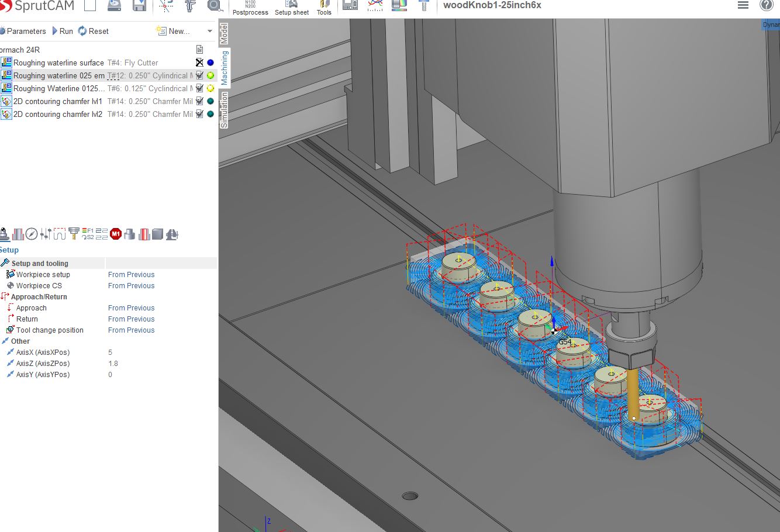
Task: Open the milling tool icon tab
Action: pos(74,234)
